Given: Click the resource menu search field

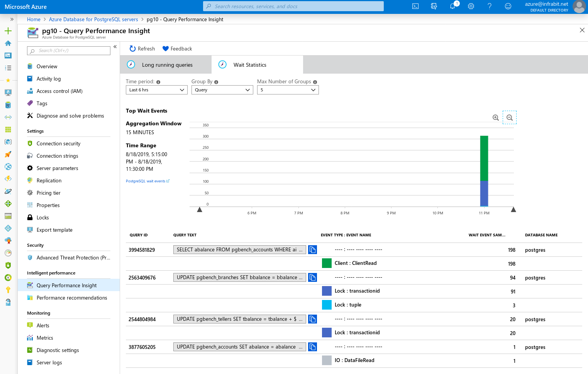Looking at the screenshot, I should click(x=69, y=51).
